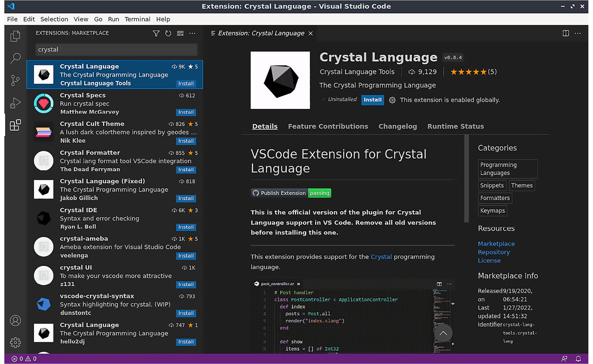Click the Crystal Language Tools publisher name
Image resolution: width=593 pixels, height=364 pixels.
(357, 72)
